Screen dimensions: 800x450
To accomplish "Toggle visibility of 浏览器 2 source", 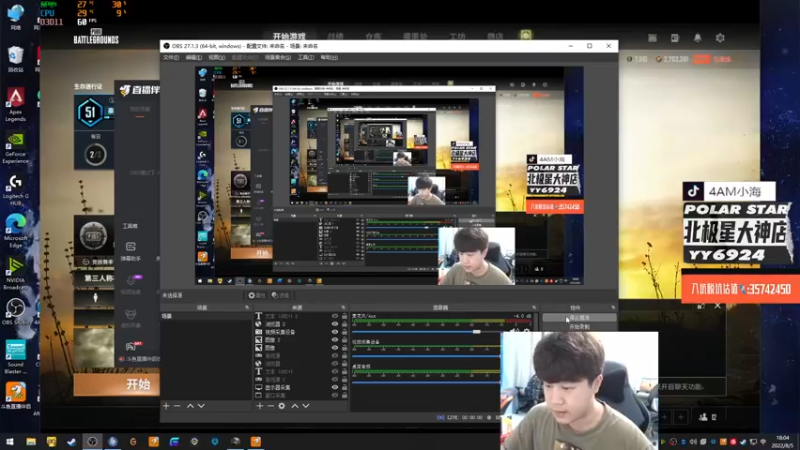I will [335, 324].
